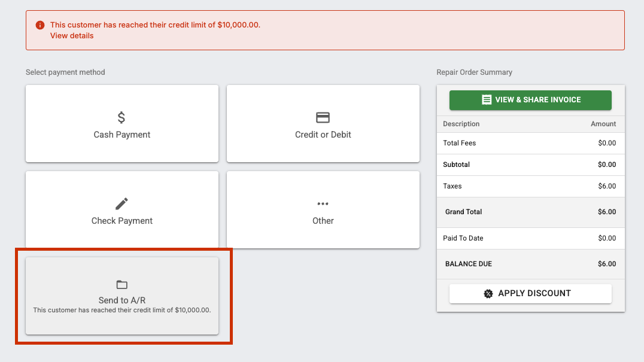The height and width of the screenshot is (362, 644).
Task: Click the Taxes row label
Action: [452, 186]
